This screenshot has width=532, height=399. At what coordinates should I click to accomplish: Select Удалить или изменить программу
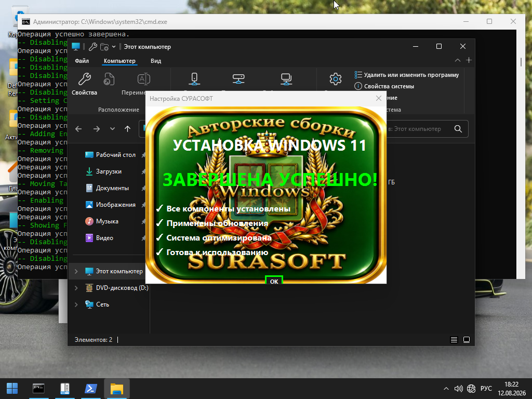coord(407,75)
